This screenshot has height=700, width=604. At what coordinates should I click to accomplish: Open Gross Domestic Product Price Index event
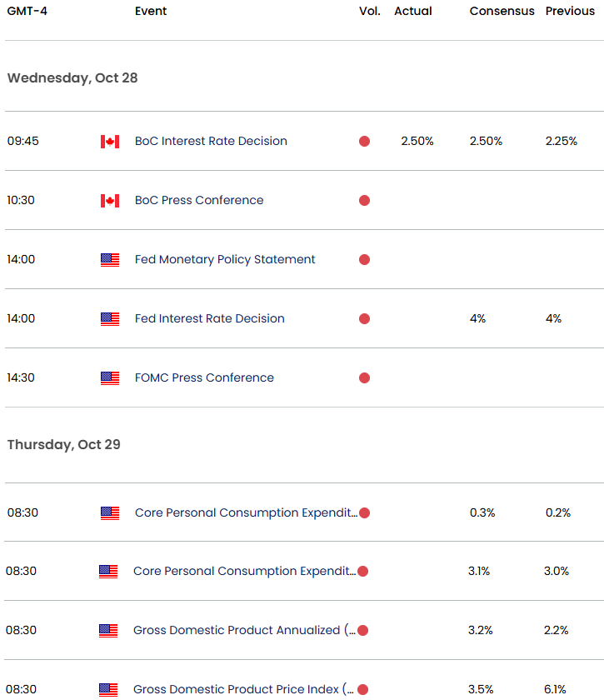(243, 689)
